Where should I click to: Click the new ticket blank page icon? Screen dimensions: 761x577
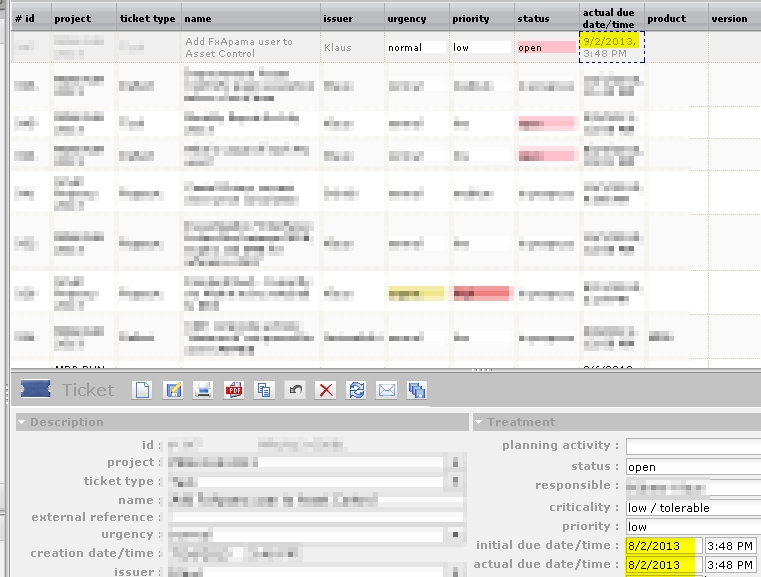coord(142,390)
